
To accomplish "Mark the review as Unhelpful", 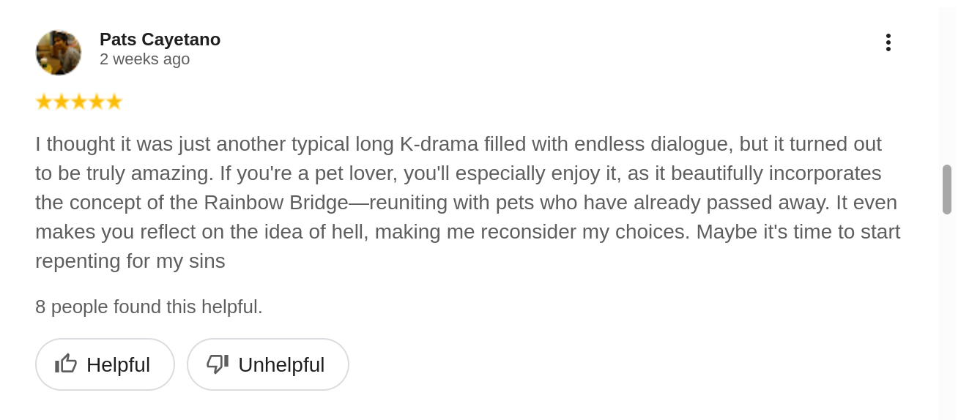I will pyautogui.click(x=267, y=364).
